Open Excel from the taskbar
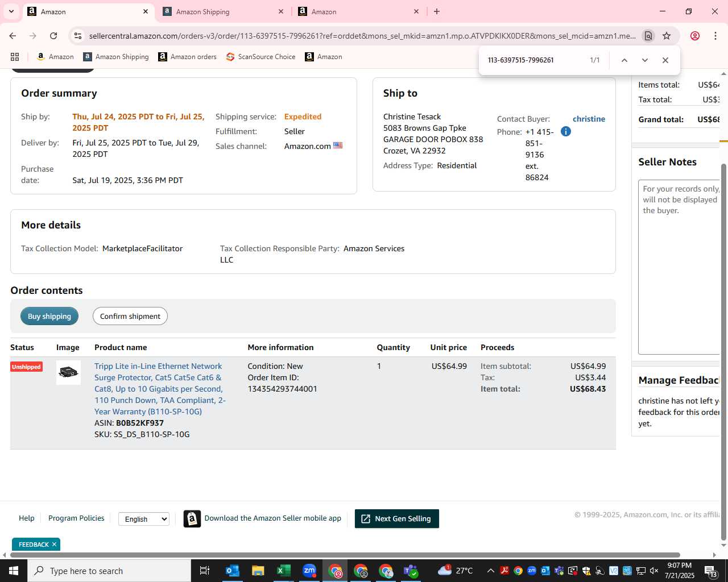Image resolution: width=728 pixels, height=582 pixels. tap(283, 571)
